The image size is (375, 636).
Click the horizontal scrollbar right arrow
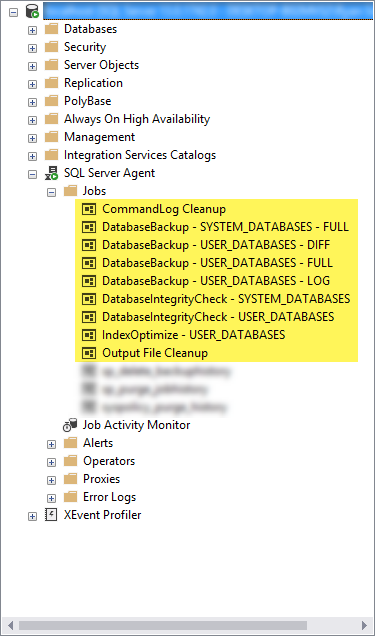coord(365,625)
